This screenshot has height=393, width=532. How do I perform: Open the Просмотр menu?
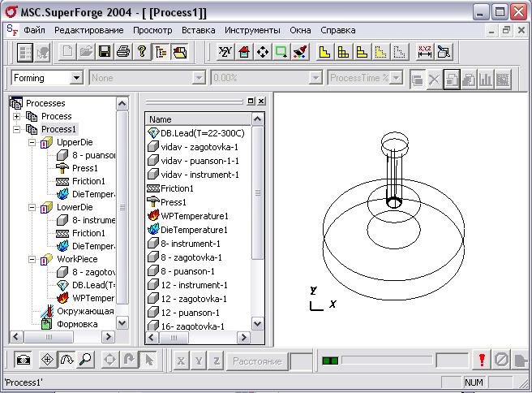click(x=152, y=30)
